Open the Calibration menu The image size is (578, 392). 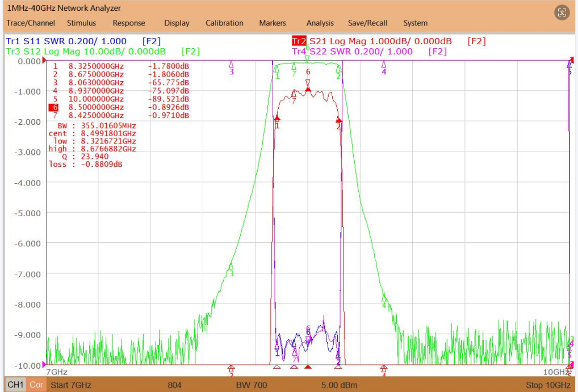point(224,23)
